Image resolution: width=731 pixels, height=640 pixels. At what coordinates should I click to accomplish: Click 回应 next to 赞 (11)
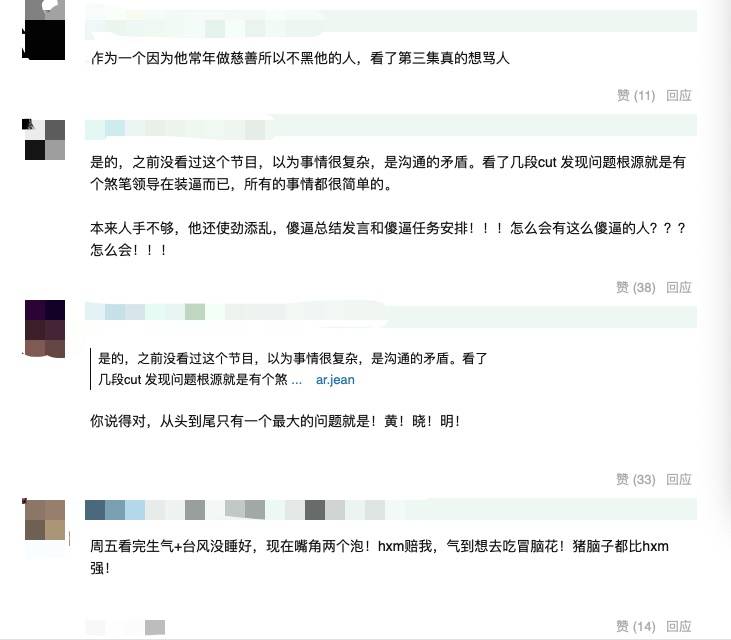678,96
